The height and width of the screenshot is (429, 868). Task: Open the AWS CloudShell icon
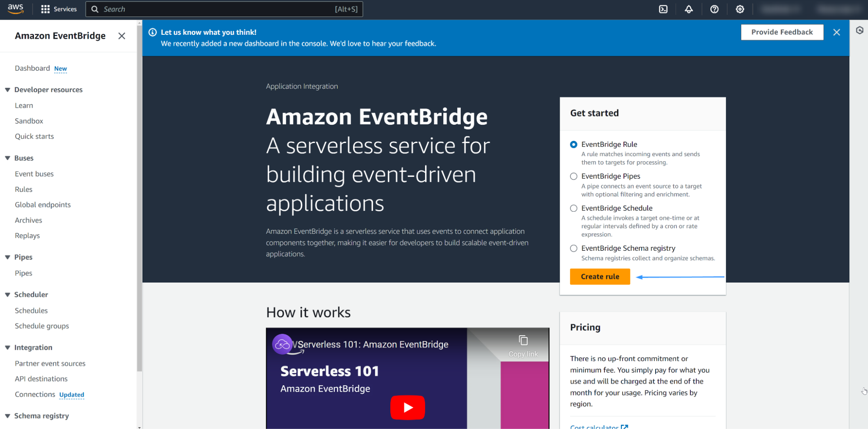click(663, 9)
